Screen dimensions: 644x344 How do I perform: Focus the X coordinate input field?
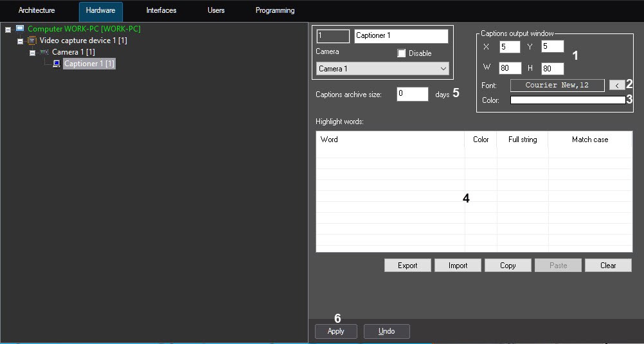pyautogui.click(x=509, y=46)
